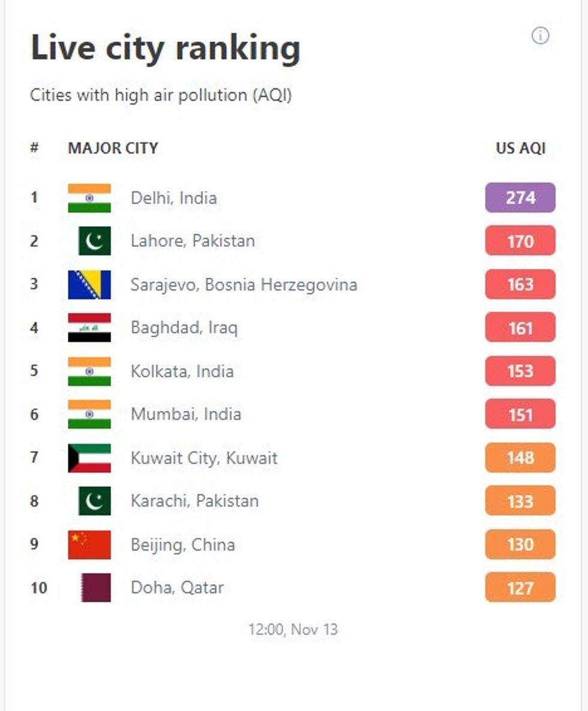
Task: Click the MAJOR CITY column header
Action: point(113,148)
